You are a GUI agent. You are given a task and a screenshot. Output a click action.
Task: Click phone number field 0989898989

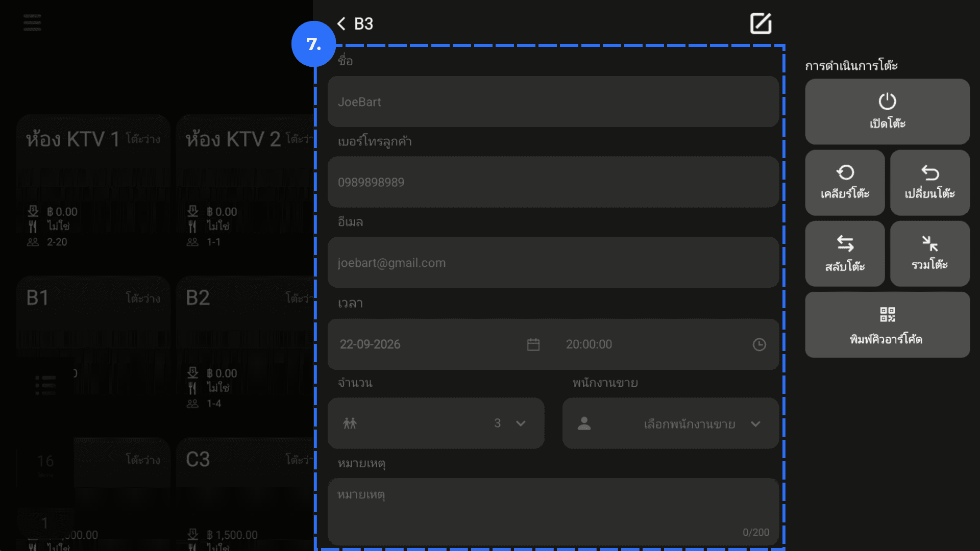coord(553,182)
